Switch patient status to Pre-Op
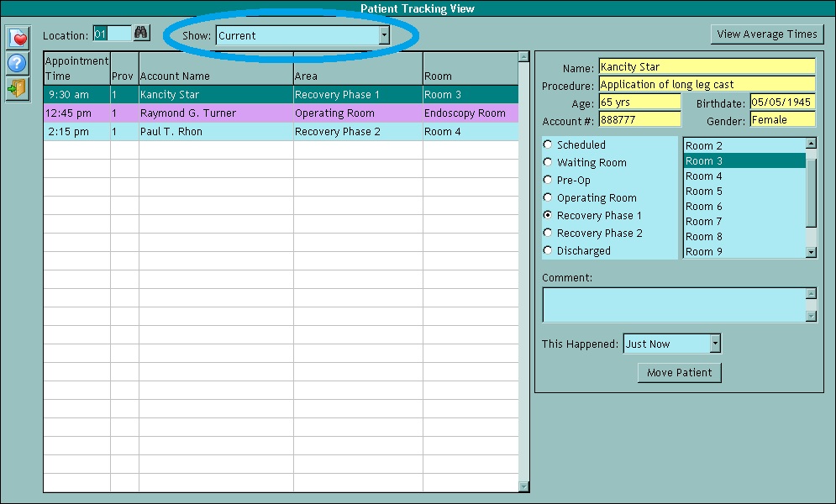836x504 pixels. [548, 180]
